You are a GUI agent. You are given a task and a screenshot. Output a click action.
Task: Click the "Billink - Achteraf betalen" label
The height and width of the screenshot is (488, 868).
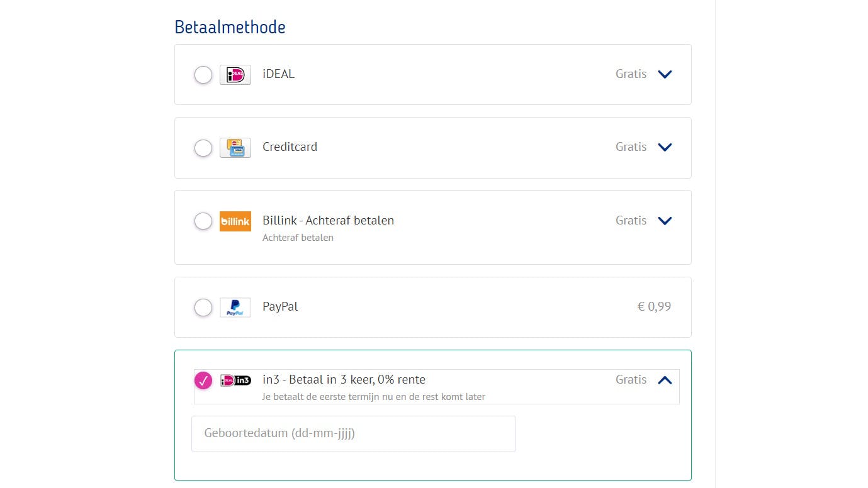point(328,220)
